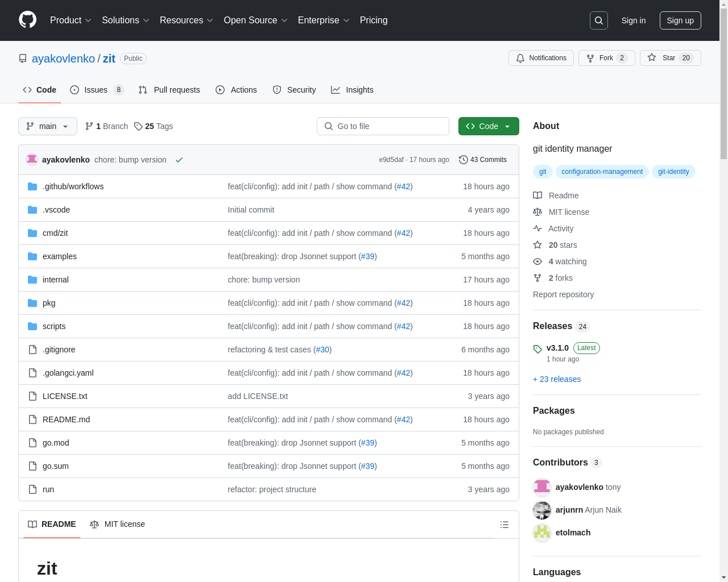View the 1 Branch link
Screen dimensions: 728x582
click(x=106, y=126)
